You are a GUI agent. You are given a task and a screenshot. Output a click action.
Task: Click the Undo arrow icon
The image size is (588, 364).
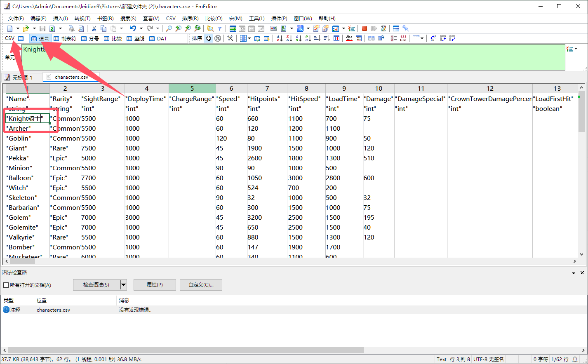(133, 28)
